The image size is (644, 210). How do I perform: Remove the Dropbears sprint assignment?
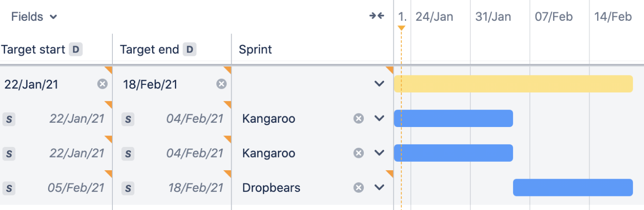tap(358, 188)
